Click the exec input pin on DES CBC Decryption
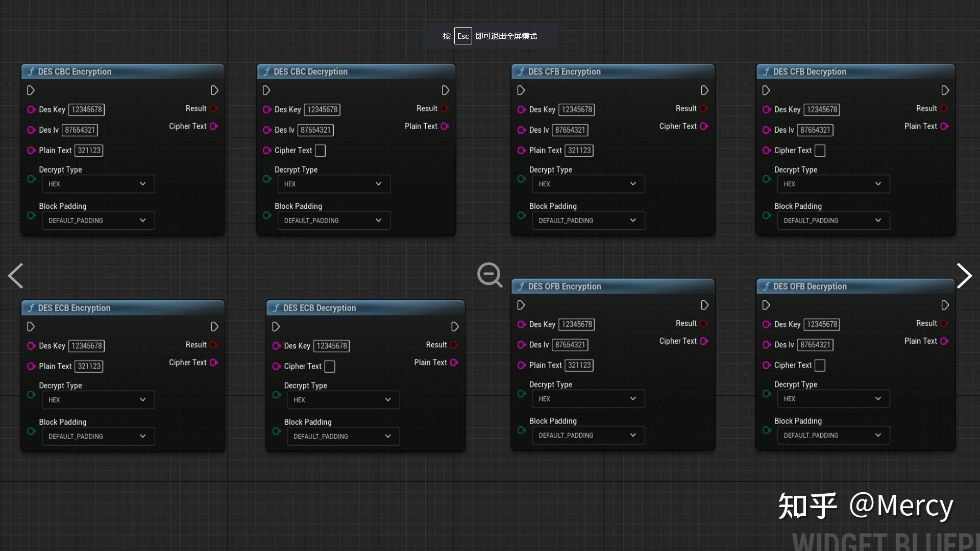The width and height of the screenshot is (980, 551). pos(266,90)
